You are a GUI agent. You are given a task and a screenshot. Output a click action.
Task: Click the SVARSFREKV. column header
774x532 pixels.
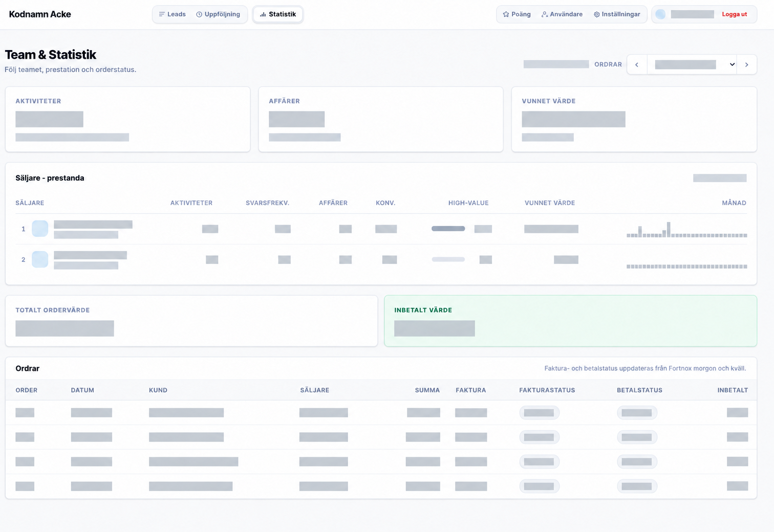tap(267, 203)
